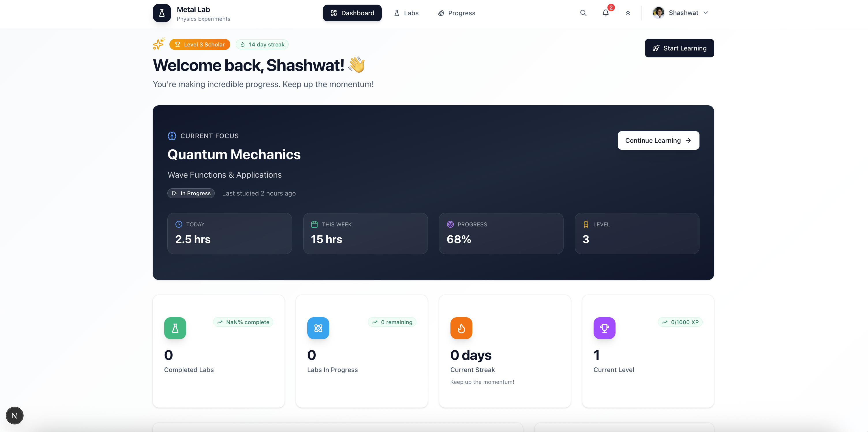Open search with the magnifier icon
This screenshot has height=432, width=868.
point(583,13)
